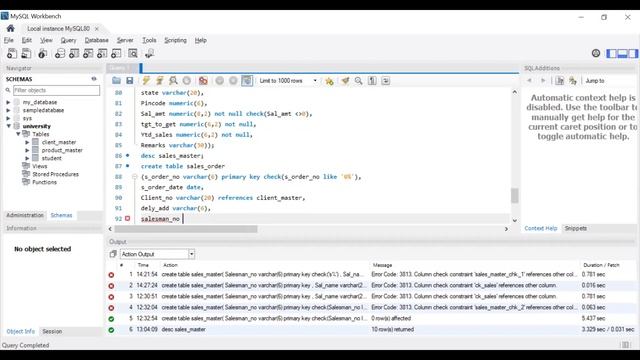The width and height of the screenshot is (640, 360).
Task: Stop the running query icon
Action: [187, 81]
